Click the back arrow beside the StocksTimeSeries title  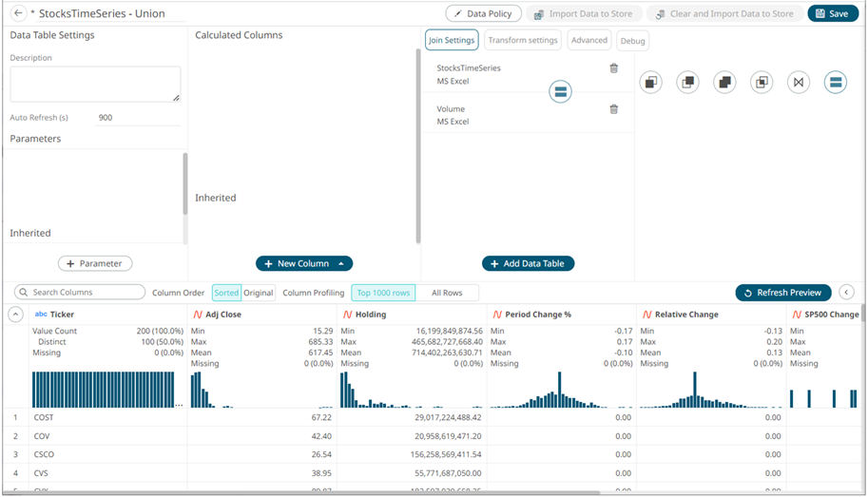coord(18,13)
